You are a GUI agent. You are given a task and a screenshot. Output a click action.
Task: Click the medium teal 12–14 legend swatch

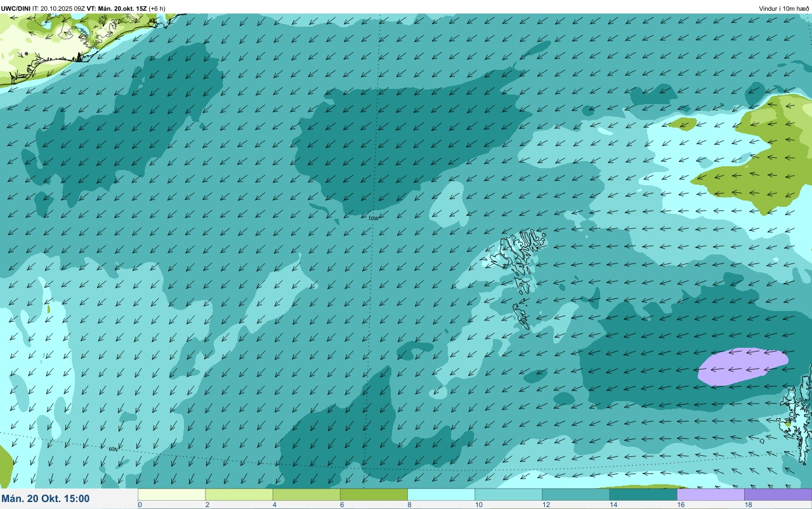coord(575,494)
